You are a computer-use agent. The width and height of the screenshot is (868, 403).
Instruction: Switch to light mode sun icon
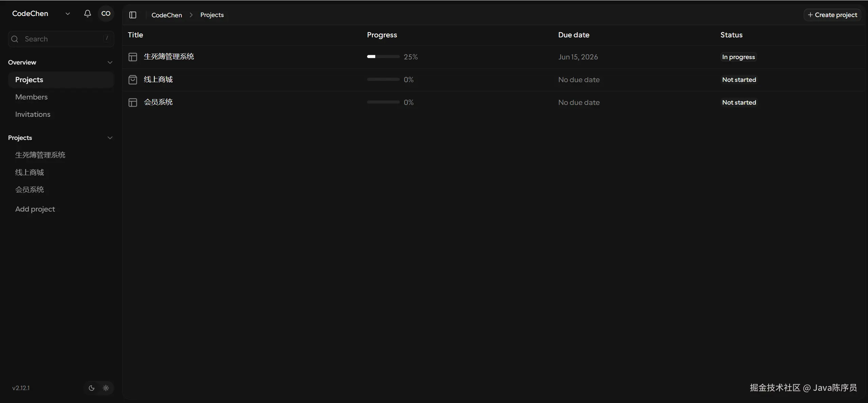(x=106, y=388)
